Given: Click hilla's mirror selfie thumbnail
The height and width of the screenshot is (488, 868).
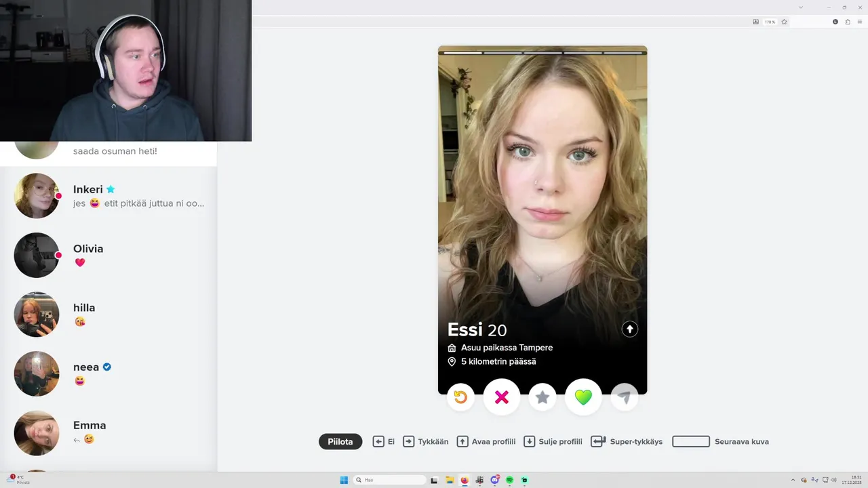Looking at the screenshot, I should (37, 314).
